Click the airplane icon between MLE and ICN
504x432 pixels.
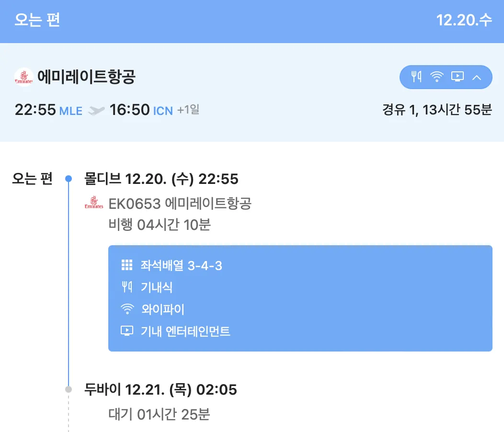96,111
